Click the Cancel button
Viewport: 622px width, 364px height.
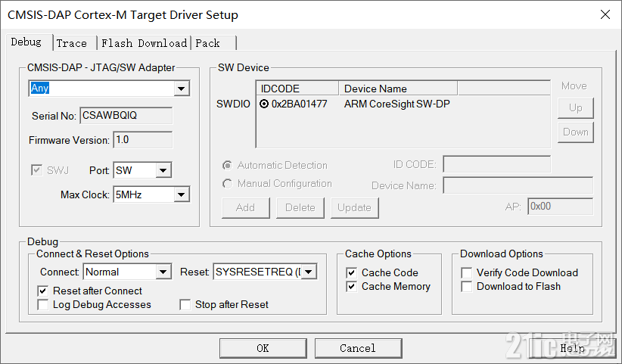358,348
